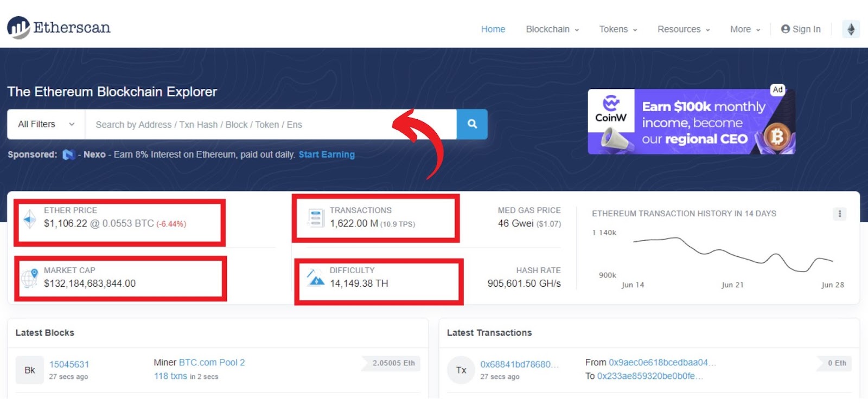Click the Tx transaction badge icon

[x=461, y=370]
